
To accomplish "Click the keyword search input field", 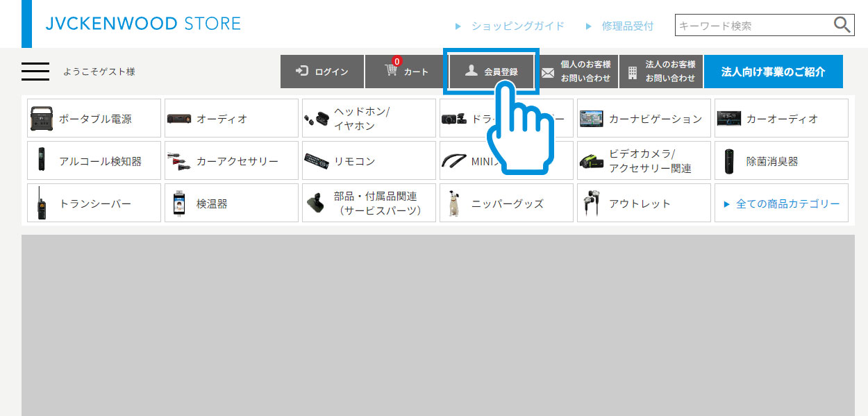I will click(753, 26).
